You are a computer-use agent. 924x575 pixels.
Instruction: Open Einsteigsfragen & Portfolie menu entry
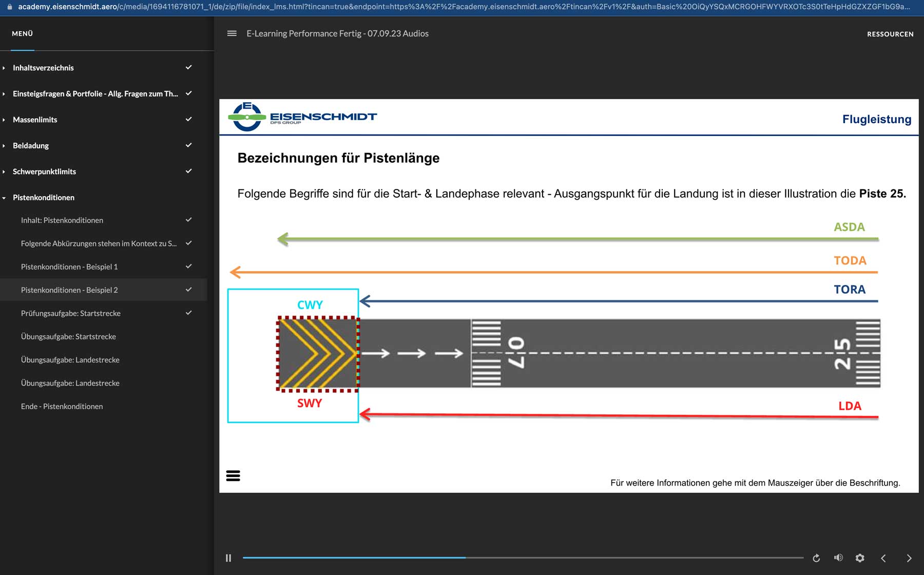(x=95, y=94)
